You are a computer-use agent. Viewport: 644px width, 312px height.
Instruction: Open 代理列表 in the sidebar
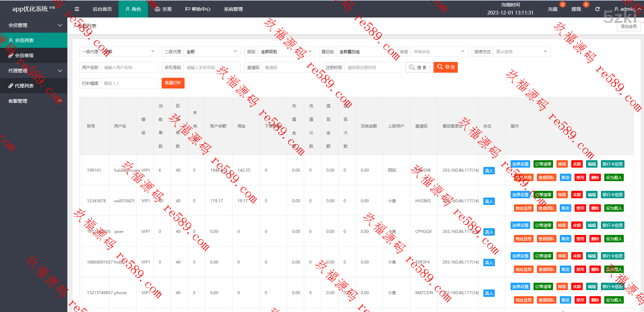[24, 86]
